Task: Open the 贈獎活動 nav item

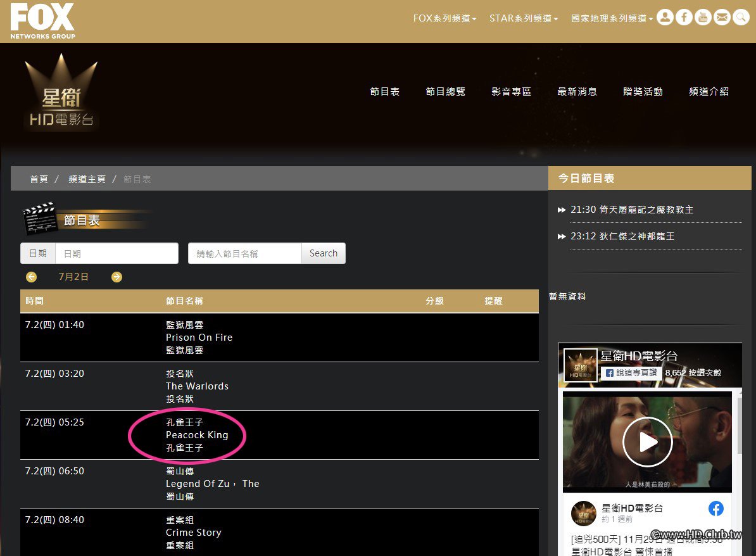Action: point(643,92)
